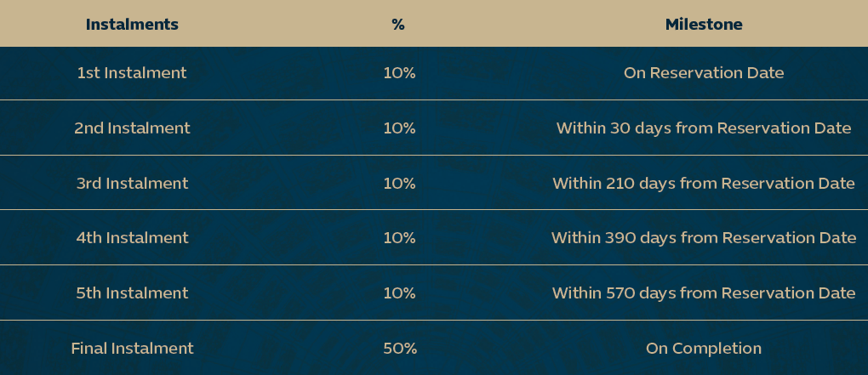The width and height of the screenshot is (868, 375).
Task: Click the 50% value in the final row
Action: (400, 349)
